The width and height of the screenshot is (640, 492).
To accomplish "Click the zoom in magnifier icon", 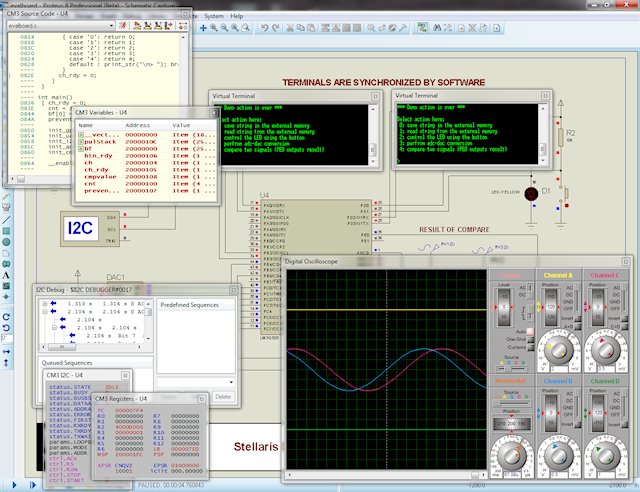I will [215, 28].
